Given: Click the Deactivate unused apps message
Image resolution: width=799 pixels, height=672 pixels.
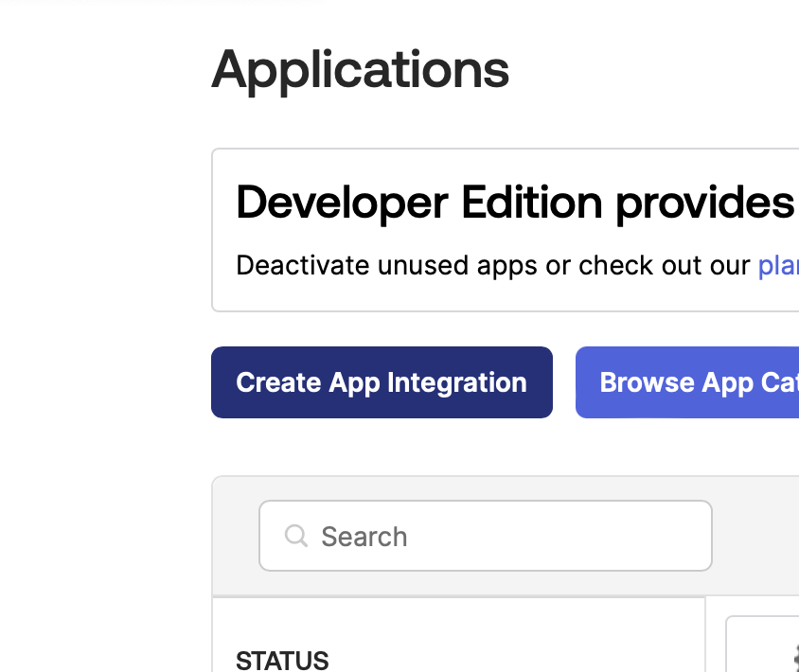Looking at the screenshot, I should click(492, 266).
